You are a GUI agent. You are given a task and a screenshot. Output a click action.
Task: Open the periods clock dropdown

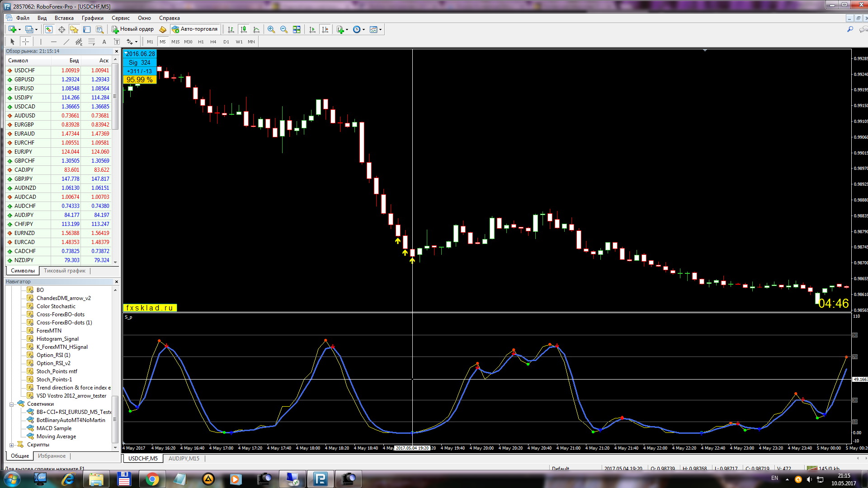click(363, 29)
